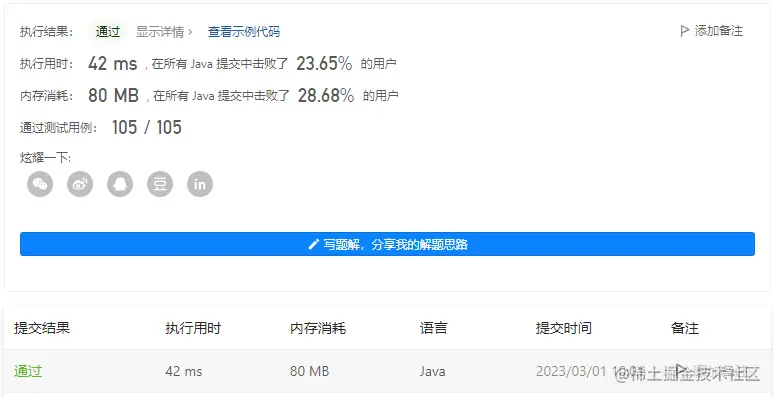The width and height of the screenshot is (774, 397).
Task: Share result via WeChat icon
Action: [40, 184]
